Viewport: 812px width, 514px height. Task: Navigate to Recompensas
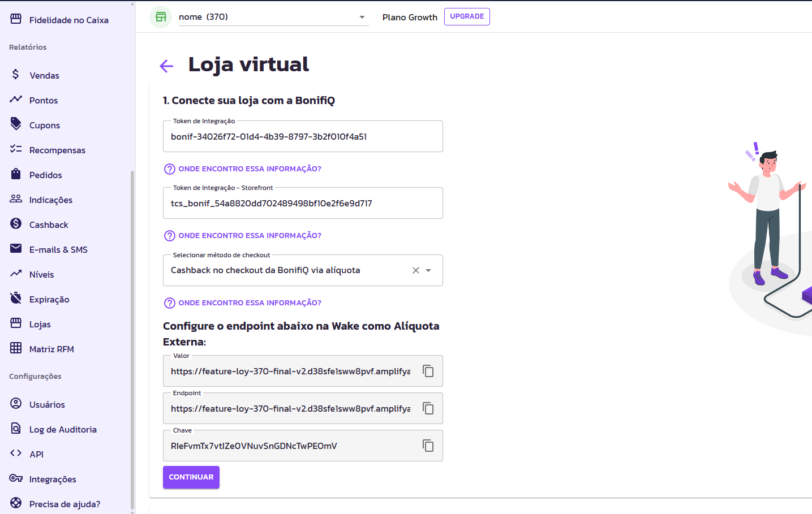click(x=57, y=150)
